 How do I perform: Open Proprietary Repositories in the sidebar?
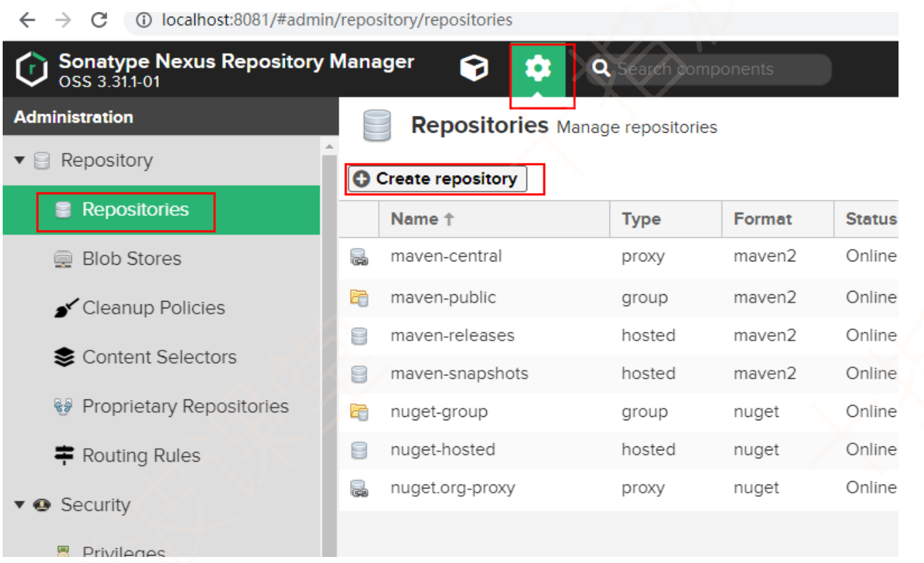pos(162,406)
